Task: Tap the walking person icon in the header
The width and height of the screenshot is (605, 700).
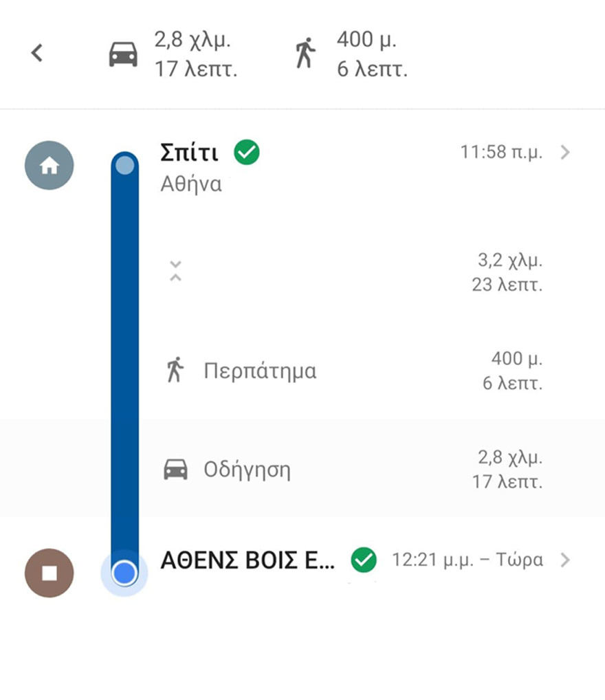Action: [305, 53]
